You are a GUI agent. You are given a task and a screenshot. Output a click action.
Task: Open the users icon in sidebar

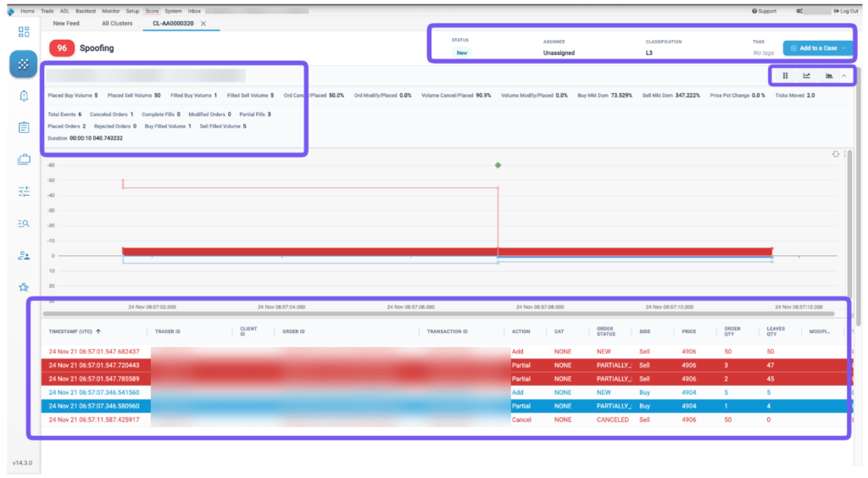pos(23,256)
